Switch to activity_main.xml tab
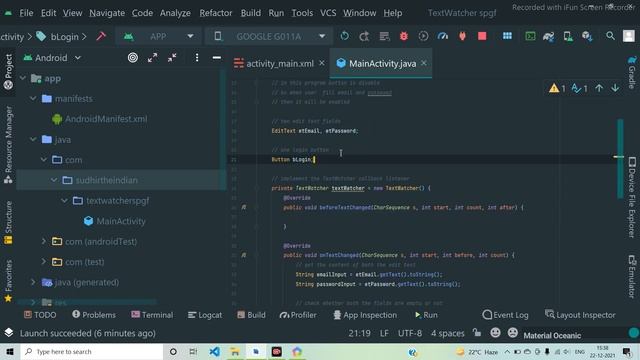 pyautogui.click(x=280, y=64)
